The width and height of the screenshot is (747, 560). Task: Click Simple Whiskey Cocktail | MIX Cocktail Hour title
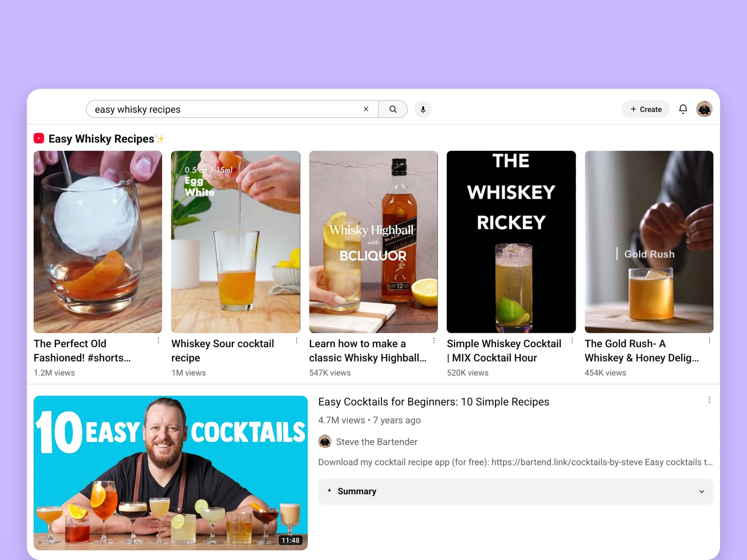[504, 350]
